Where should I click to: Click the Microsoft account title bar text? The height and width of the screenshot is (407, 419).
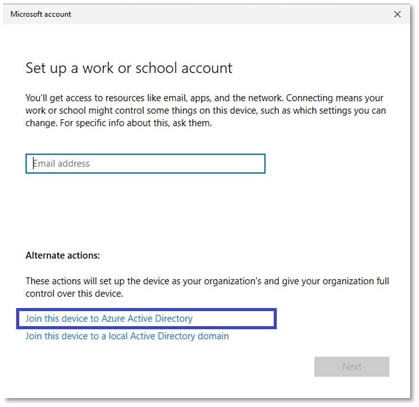point(41,14)
